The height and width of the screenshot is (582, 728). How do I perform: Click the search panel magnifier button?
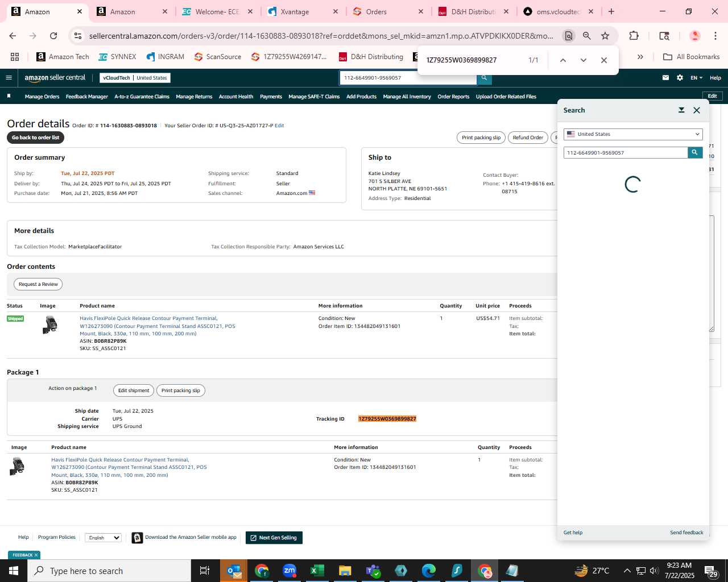pyautogui.click(x=695, y=152)
